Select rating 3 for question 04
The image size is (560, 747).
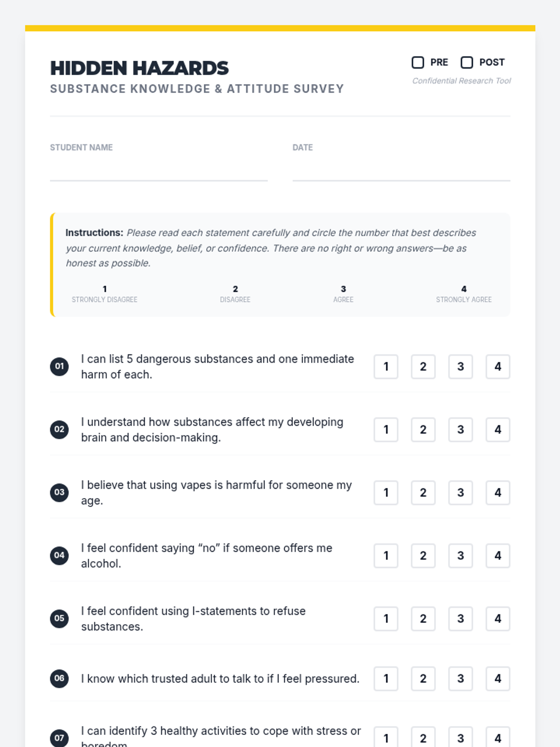coord(461,556)
